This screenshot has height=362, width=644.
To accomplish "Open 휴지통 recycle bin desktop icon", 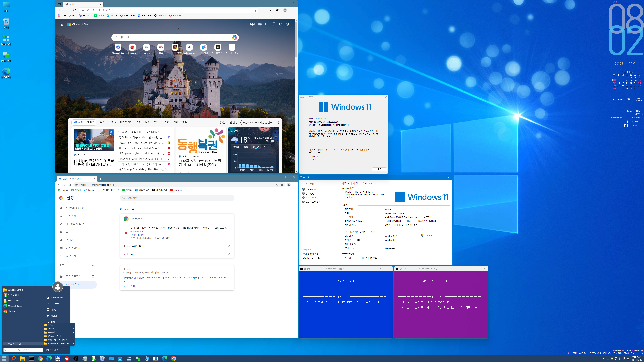I will 6,23.
